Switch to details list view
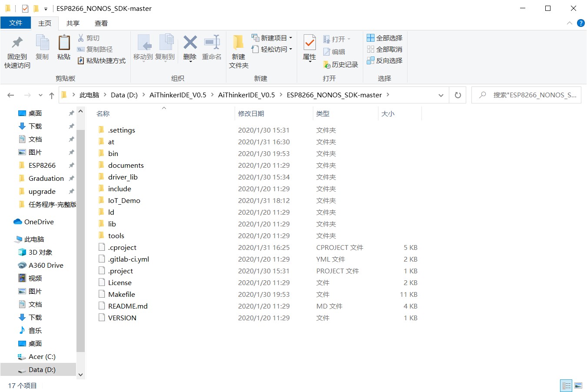The image size is (587, 392). 566,385
